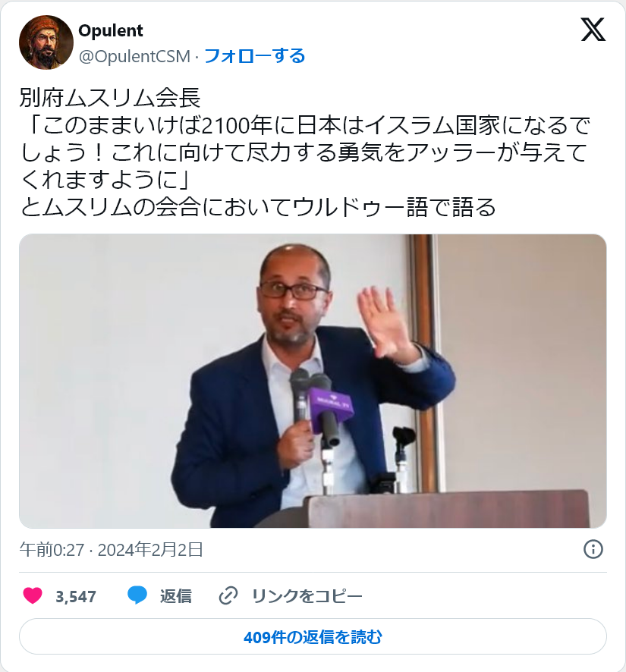Click the tweet line mentioning 2100年

305,125
